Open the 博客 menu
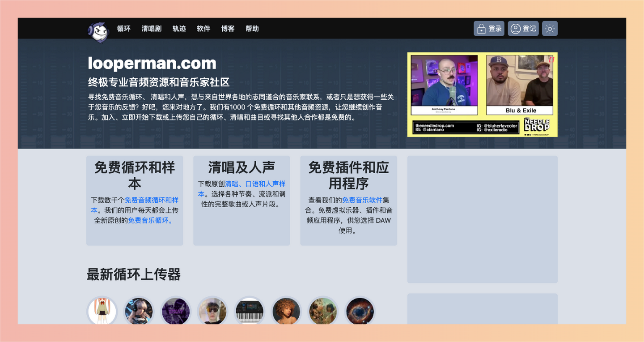The width and height of the screenshot is (644, 342). [228, 29]
